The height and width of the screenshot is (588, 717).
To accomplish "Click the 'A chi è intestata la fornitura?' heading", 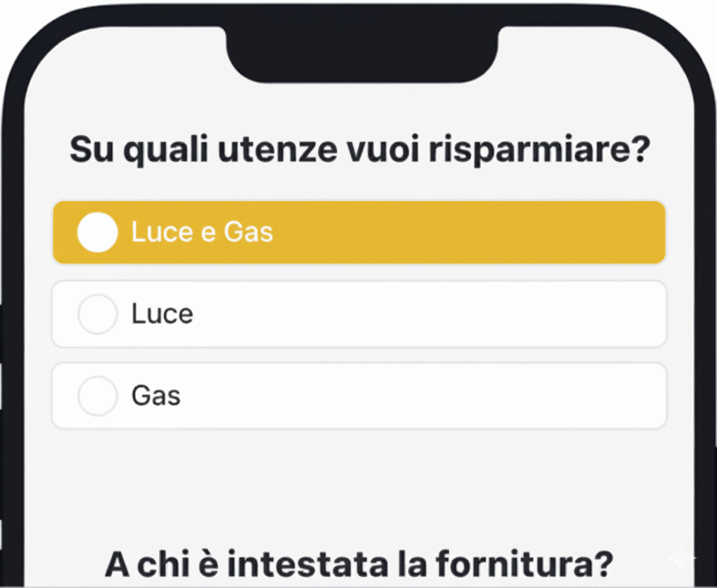I will pos(358,562).
